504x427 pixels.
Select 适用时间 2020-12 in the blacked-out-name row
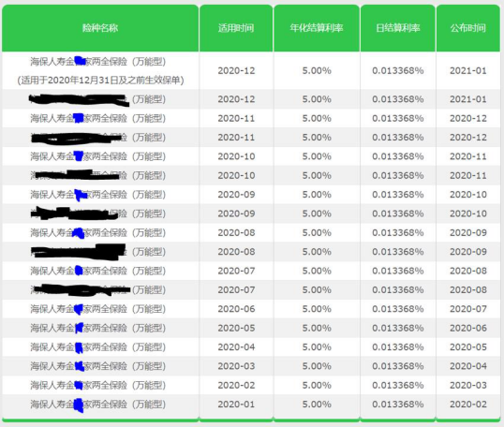click(x=236, y=99)
